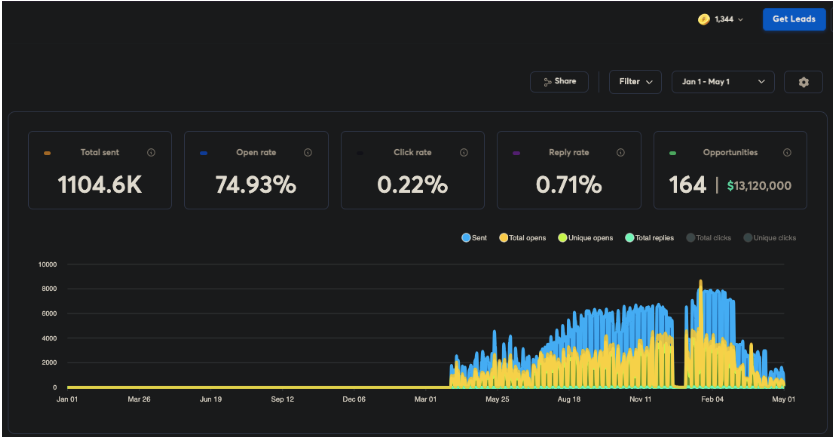833x437 pixels.
Task: Click the blue Open rate color marker
Action: (203, 153)
